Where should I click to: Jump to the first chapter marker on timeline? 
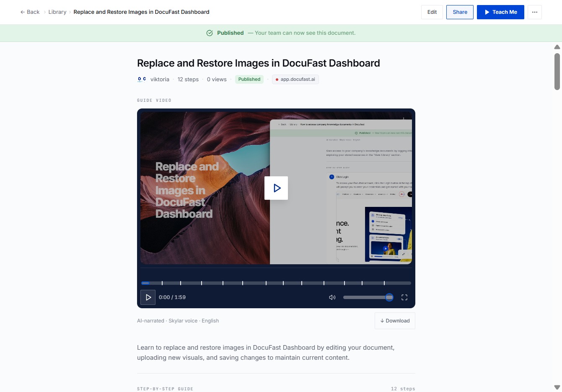tap(162, 283)
